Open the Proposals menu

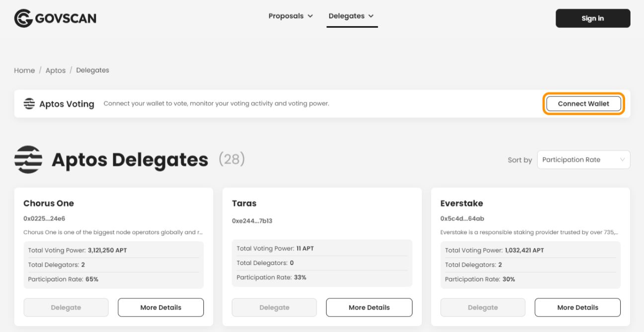[x=286, y=16]
